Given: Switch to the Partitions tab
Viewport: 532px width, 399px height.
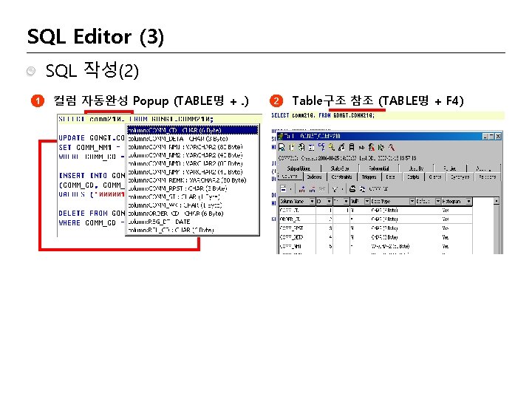Looking at the screenshot, I should click(487, 177).
